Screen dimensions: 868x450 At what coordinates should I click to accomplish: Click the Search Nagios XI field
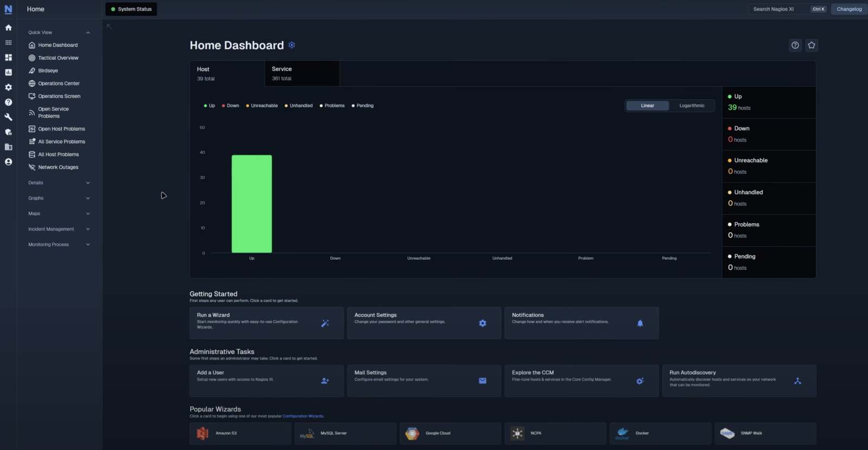[x=789, y=9]
